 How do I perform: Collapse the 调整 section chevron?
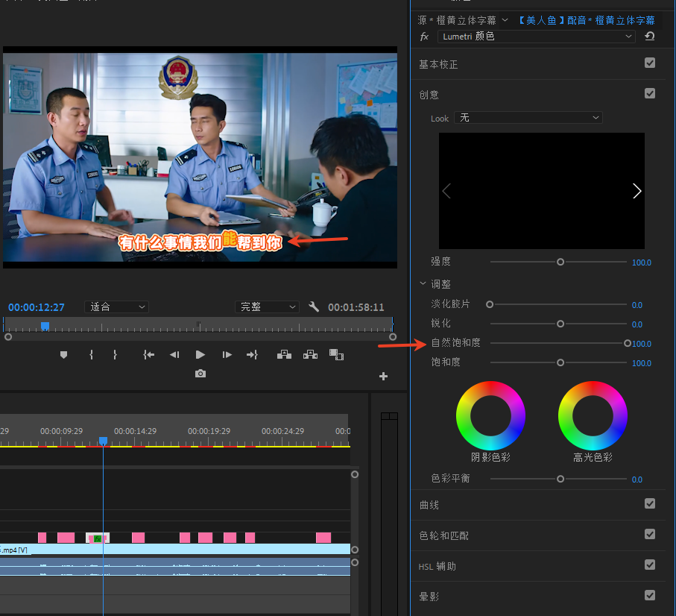[423, 284]
